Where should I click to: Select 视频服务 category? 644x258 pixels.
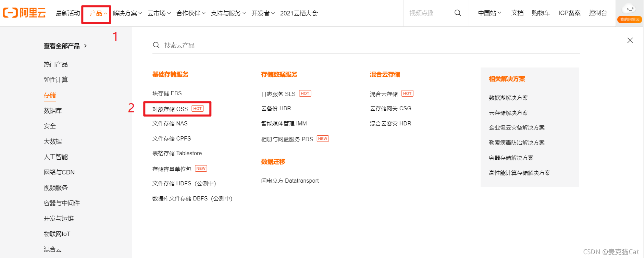click(55, 188)
